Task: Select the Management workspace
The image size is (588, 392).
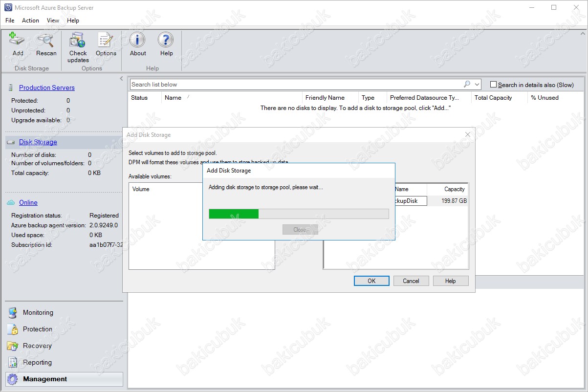Action: 64,379
